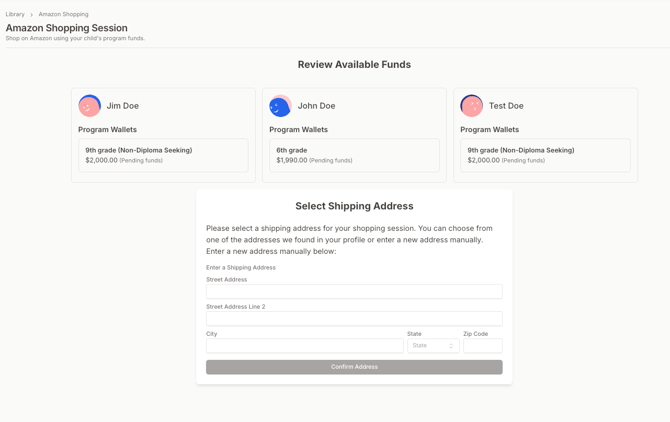Click Jim Doe's profile avatar

click(90, 106)
